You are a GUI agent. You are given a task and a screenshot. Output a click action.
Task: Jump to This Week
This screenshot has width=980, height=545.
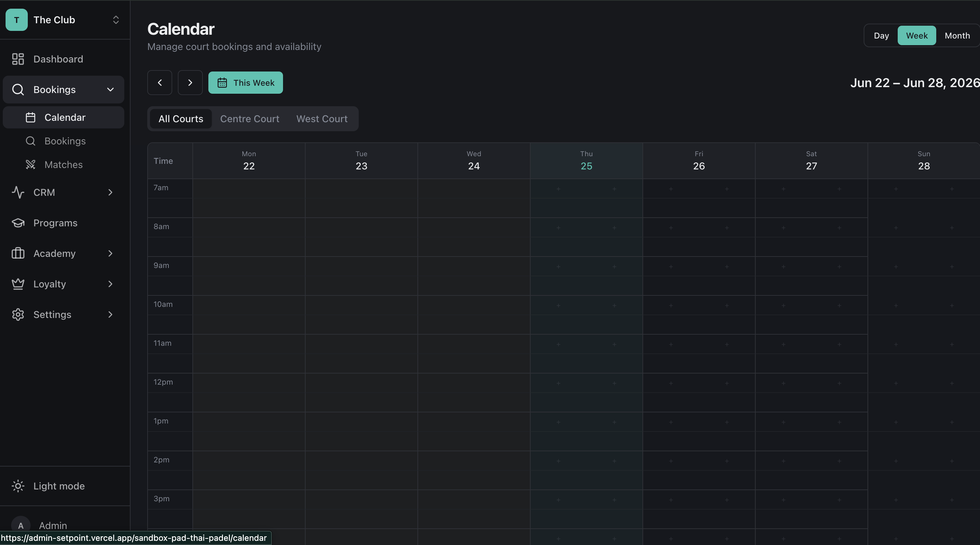tap(246, 83)
